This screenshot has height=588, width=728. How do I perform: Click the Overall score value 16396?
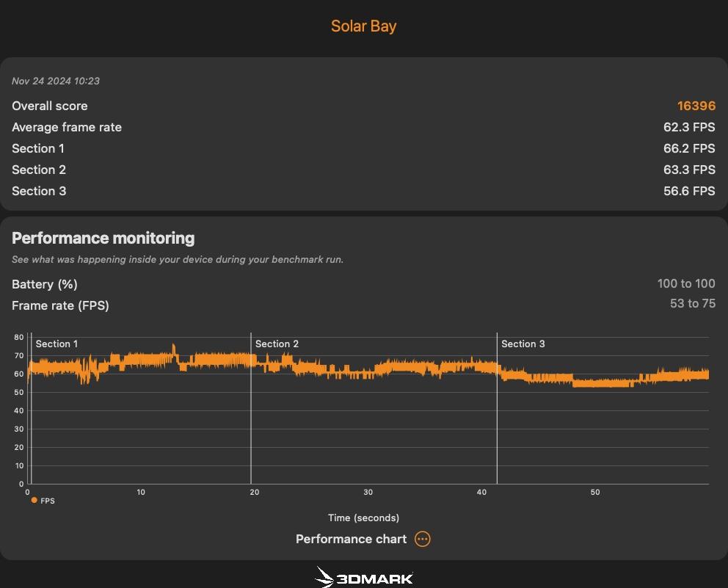[696, 106]
